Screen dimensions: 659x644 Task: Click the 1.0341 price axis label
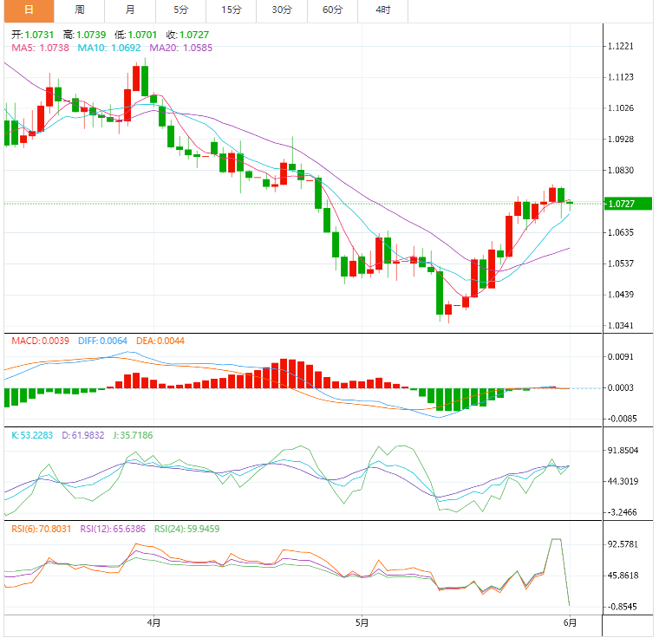click(621, 326)
